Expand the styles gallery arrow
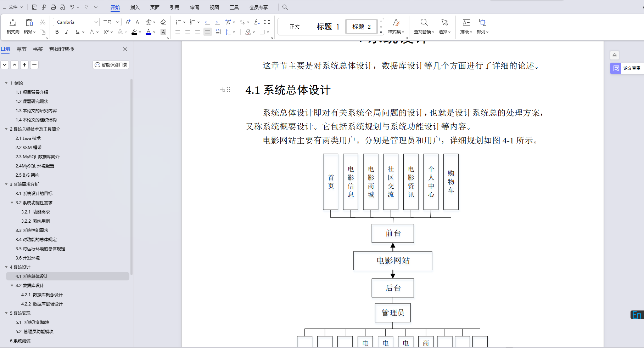The image size is (644, 348). point(381,32)
